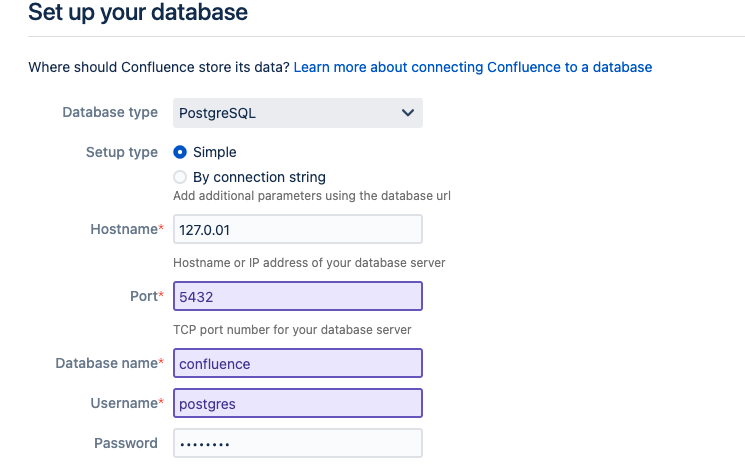Edit the Database name field

297,363
